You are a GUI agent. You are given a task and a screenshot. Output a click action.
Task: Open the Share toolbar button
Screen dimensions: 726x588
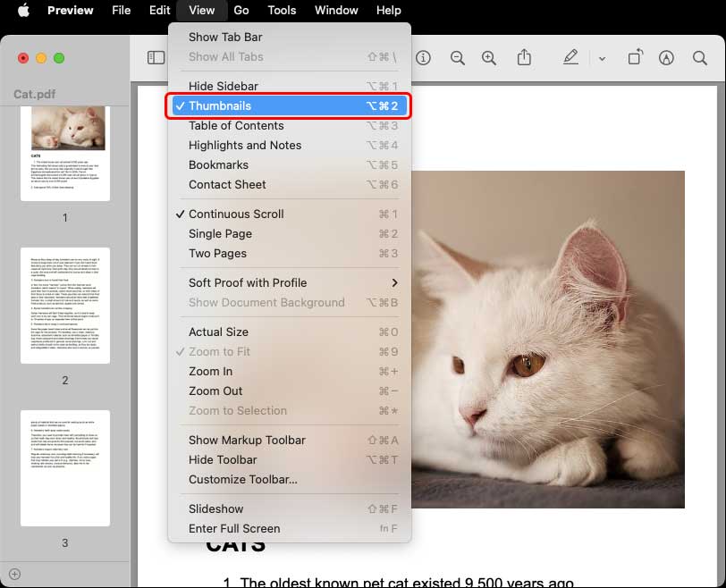(524, 57)
